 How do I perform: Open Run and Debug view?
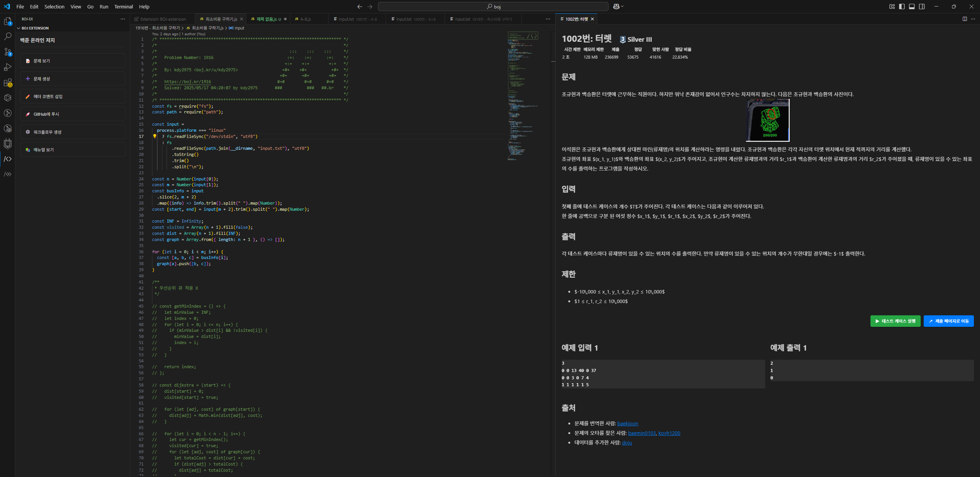(x=8, y=67)
